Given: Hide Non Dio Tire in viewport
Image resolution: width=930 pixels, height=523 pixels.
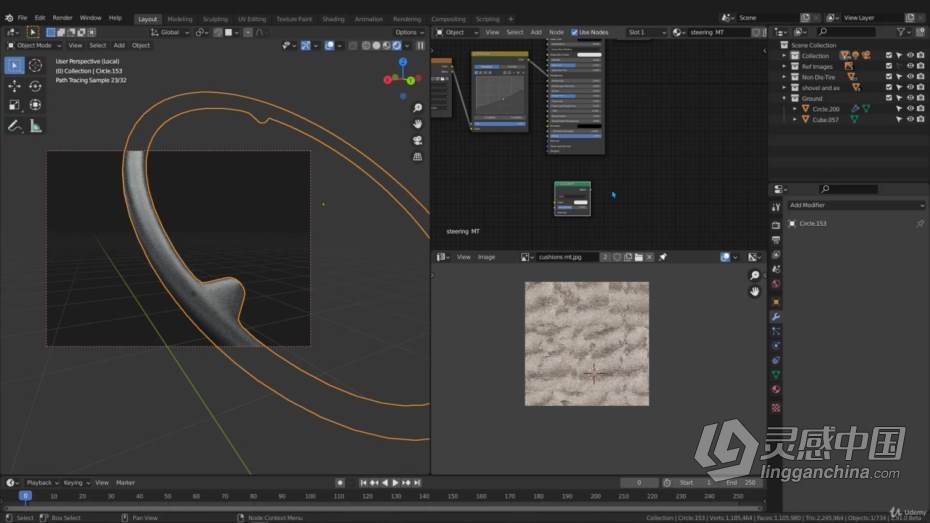Looking at the screenshot, I should [x=910, y=76].
